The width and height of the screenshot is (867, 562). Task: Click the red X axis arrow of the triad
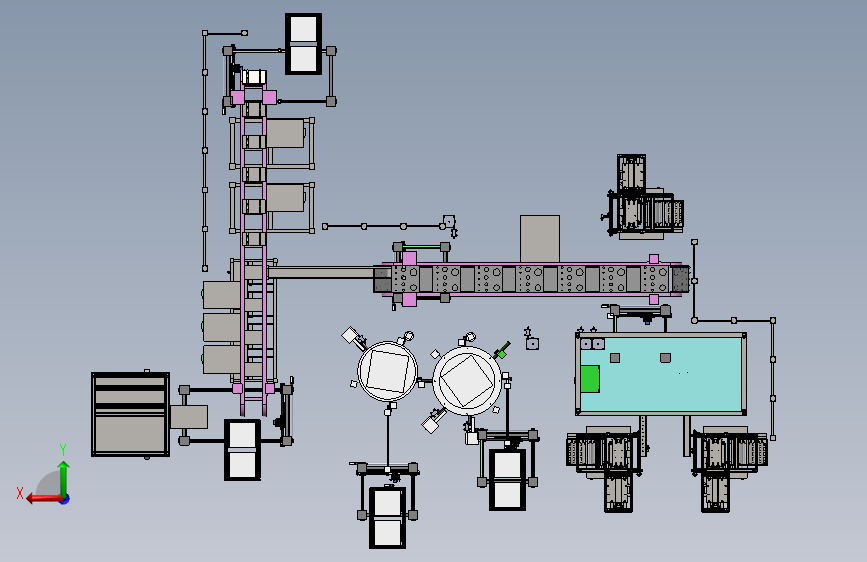(44, 499)
